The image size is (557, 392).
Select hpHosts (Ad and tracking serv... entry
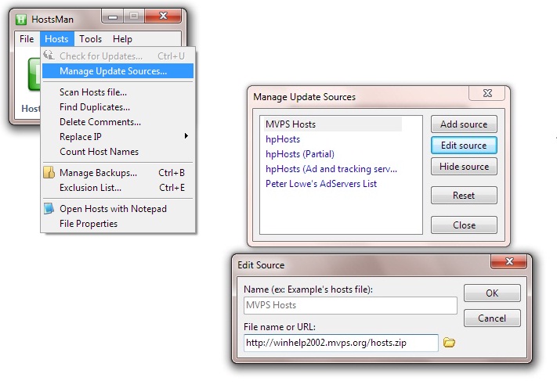(x=331, y=169)
